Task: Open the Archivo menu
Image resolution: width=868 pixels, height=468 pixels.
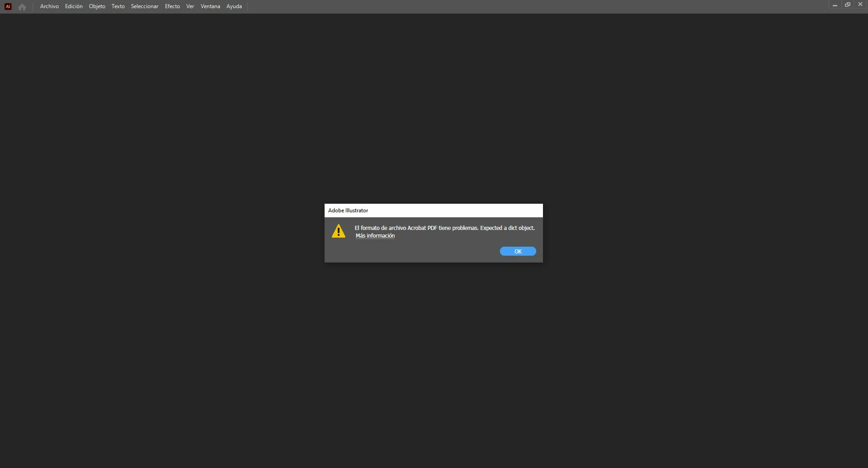Action: (49, 6)
